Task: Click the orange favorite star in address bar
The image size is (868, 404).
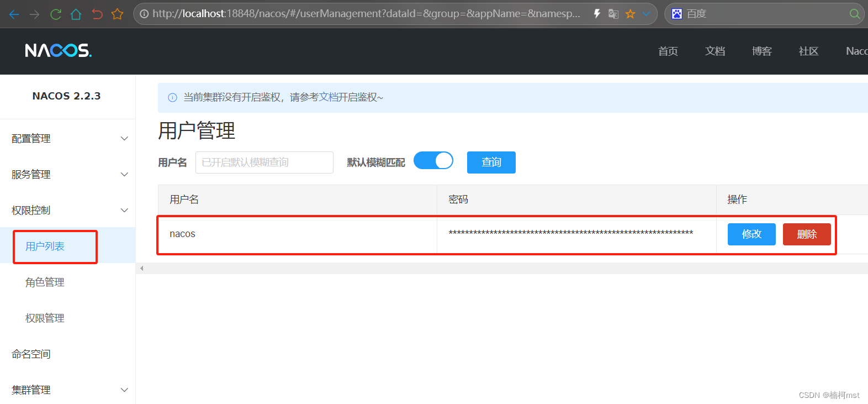Action: pos(630,14)
